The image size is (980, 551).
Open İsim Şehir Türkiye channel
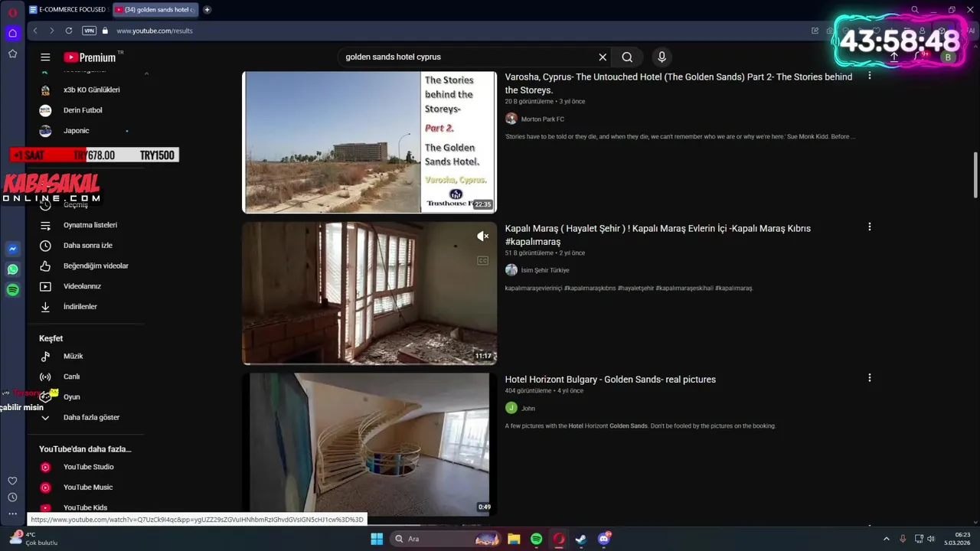tap(545, 270)
